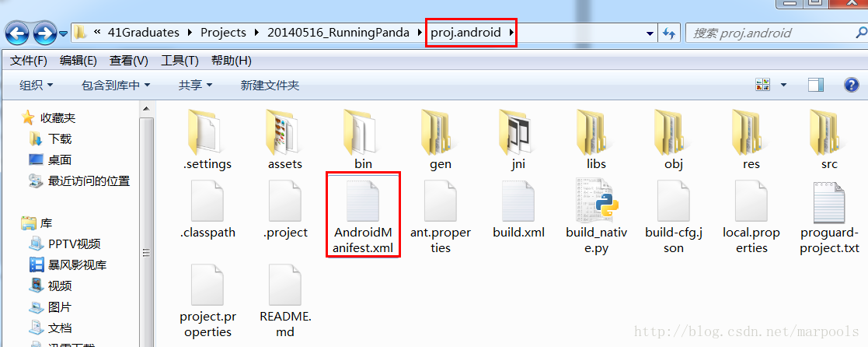Image resolution: width=868 pixels, height=347 pixels.
Task: Expand the 包含到库中 dropdown
Action: click(x=116, y=86)
